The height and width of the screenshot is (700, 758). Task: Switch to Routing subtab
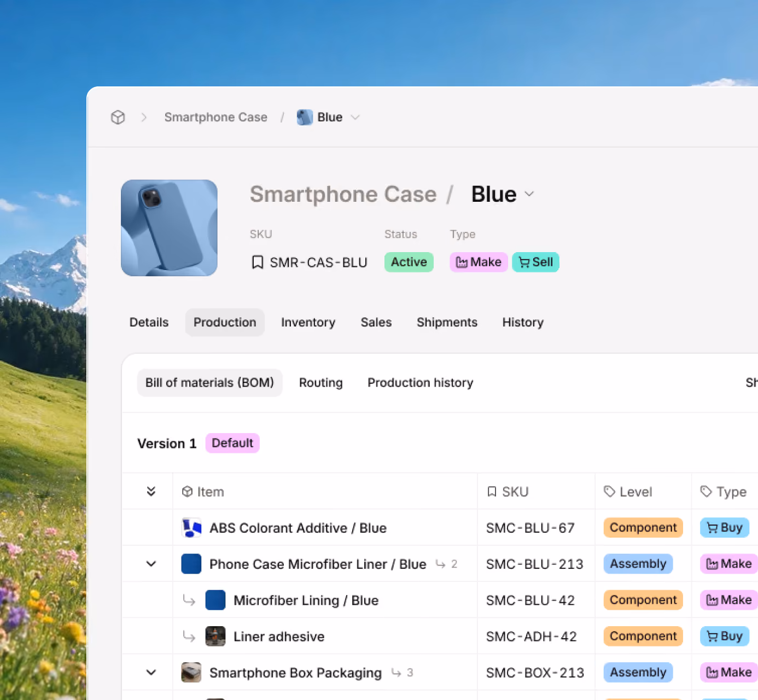[x=321, y=383]
